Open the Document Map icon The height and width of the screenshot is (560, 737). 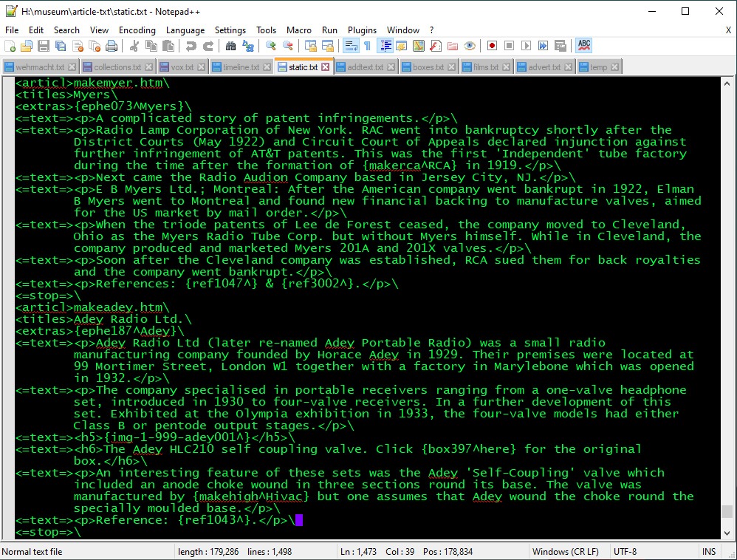[418, 46]
